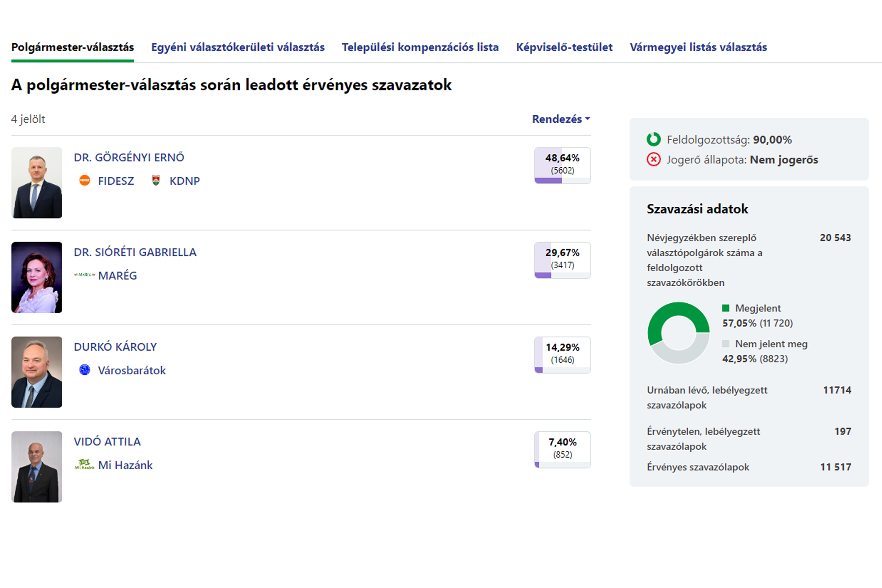Click the gray Nem jelent meg legend square
The image size is (882, 588).
(x=726, y=344)
